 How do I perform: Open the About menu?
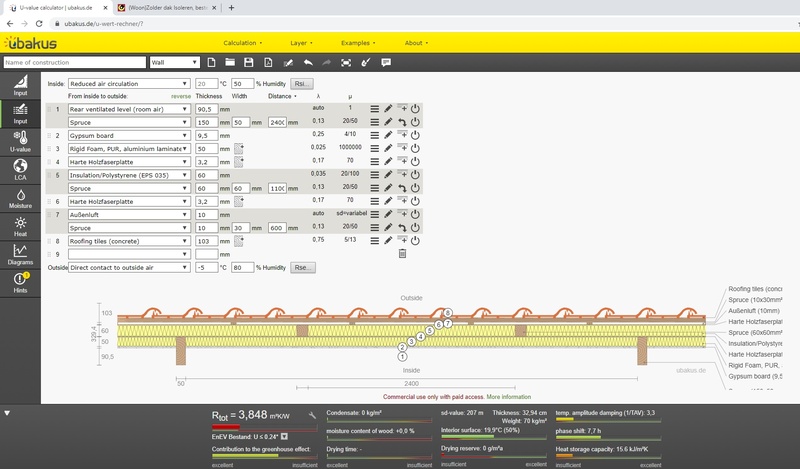pos(416,43)
